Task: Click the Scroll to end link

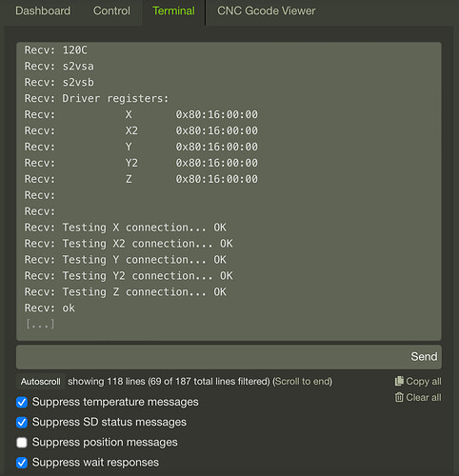Action: (x=302, y=382)
